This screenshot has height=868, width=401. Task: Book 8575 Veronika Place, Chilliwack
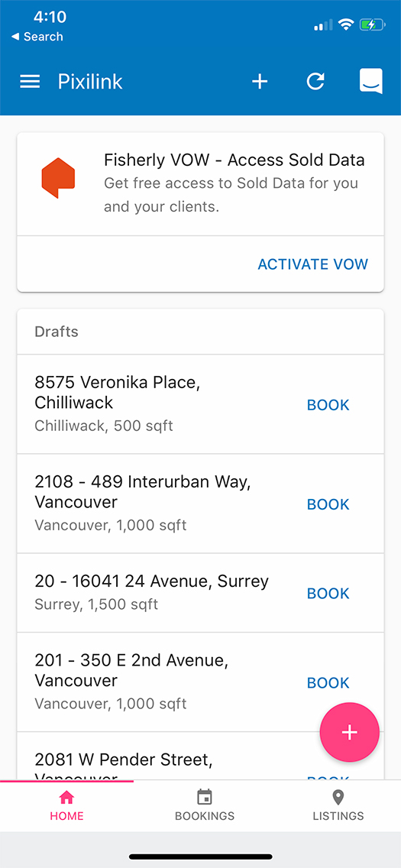click(x=328, y=405)
